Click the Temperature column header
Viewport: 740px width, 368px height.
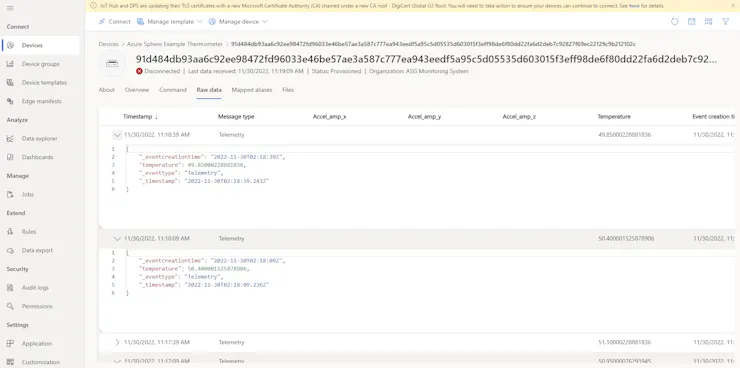[614, 117]
